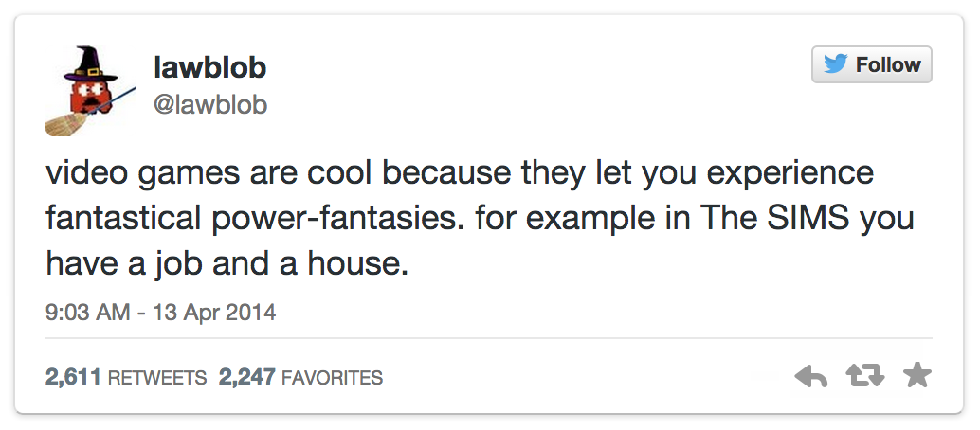
Task: View the 2,247 favorites count
Action: point(248,377)
